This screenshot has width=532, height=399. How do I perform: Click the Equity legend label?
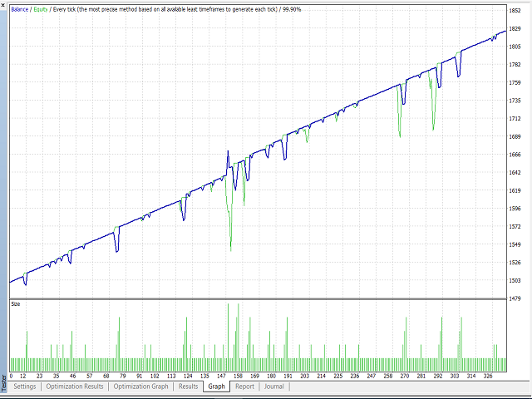point(41,9)
